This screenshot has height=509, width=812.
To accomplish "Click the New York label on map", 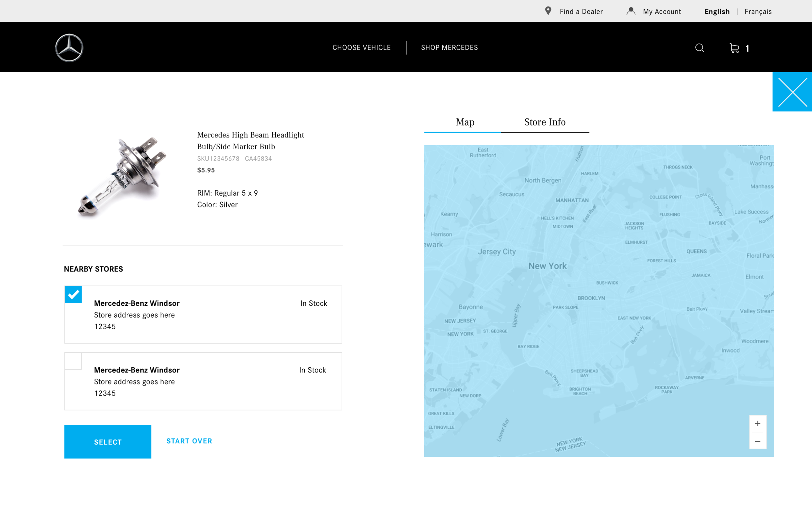I will pyautogui.click(x=547, y=266).
